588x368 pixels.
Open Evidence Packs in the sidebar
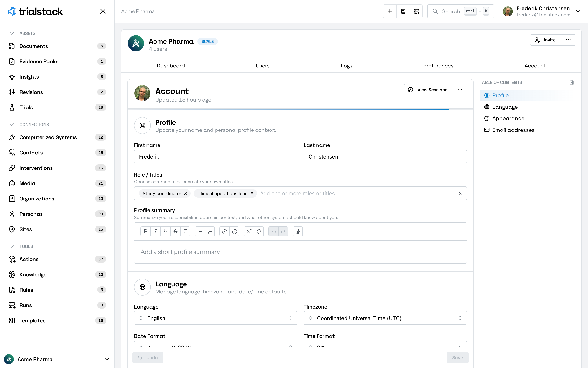[57, 61]
